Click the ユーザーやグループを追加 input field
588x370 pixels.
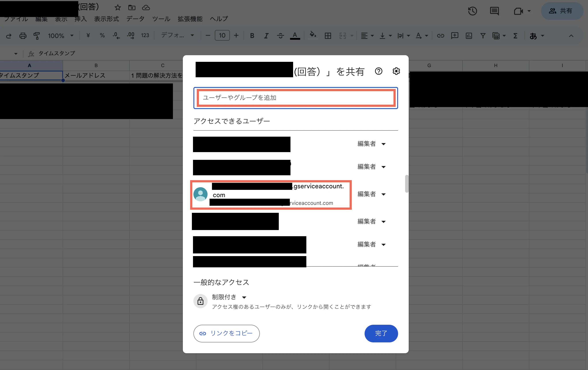coord(296,98)
